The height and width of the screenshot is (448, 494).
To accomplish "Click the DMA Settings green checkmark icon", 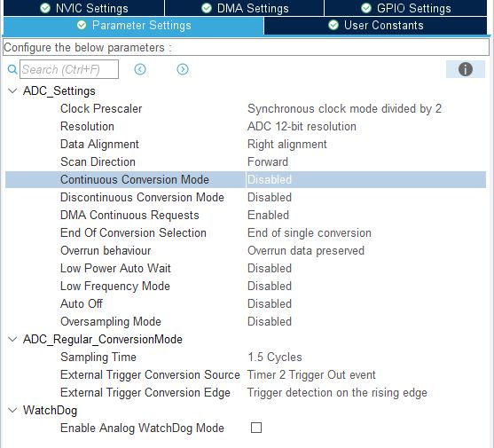I will pos(207,8).
